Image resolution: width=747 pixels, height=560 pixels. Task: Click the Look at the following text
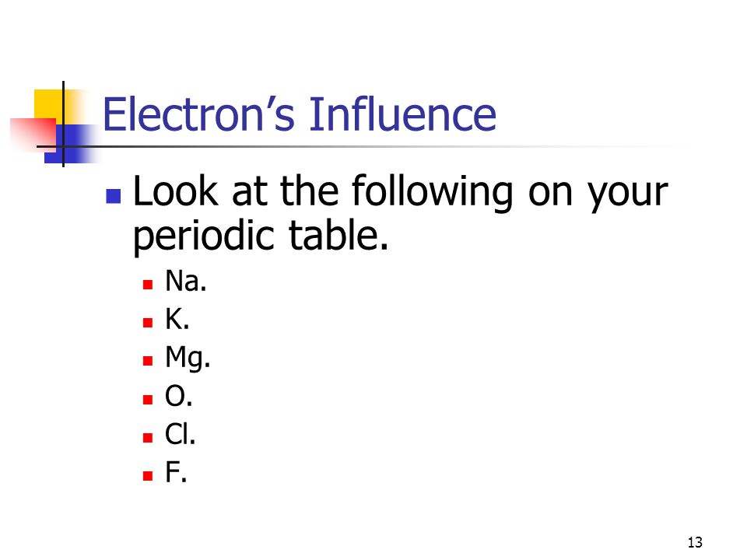pos(323,192)
